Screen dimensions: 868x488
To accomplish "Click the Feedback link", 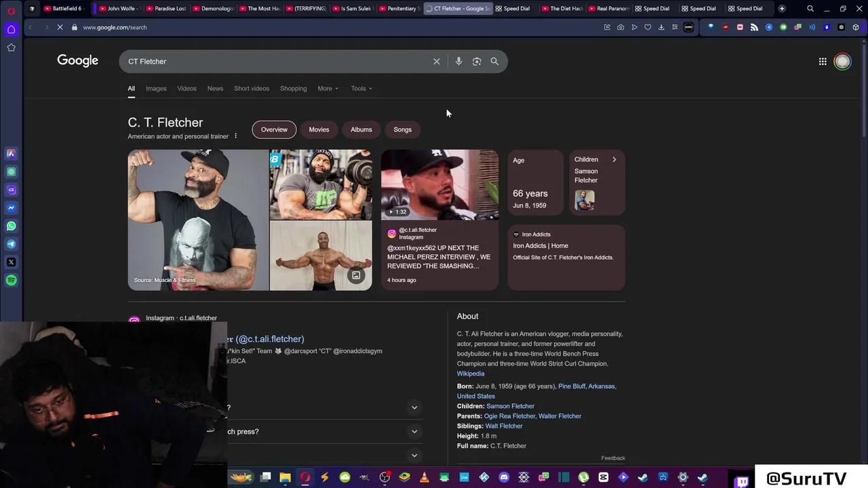I will point(613,458).
